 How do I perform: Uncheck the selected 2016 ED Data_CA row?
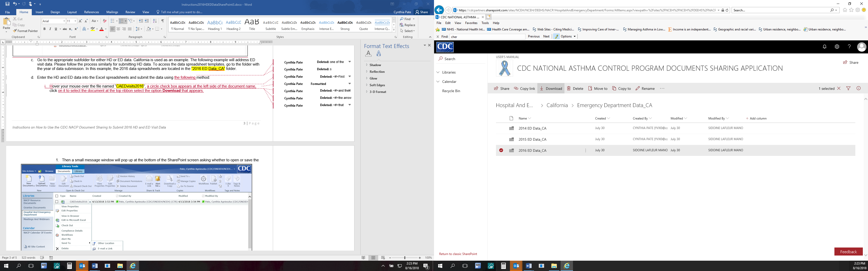pyautogui.click(x=501, y=150)
